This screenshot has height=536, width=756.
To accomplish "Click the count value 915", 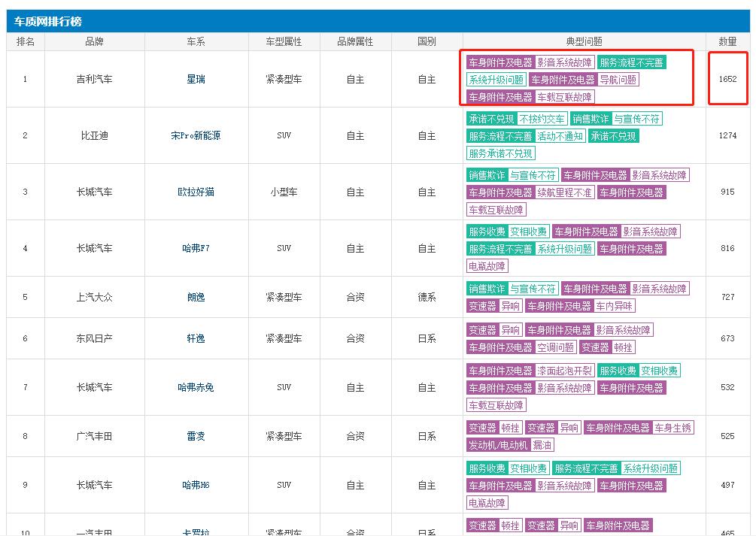I will 727,192.
